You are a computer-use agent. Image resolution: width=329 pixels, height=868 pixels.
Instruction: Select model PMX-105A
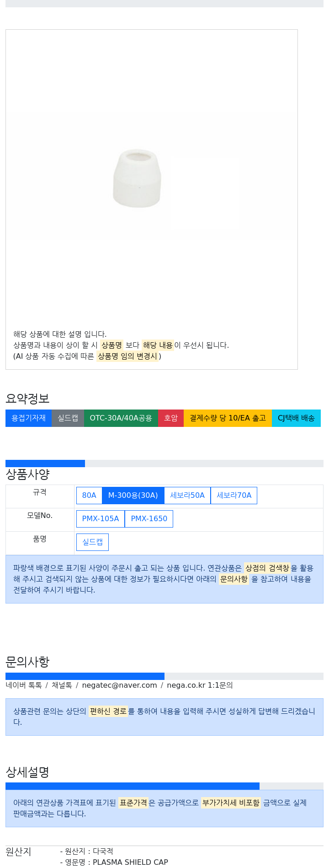(101, 518)
